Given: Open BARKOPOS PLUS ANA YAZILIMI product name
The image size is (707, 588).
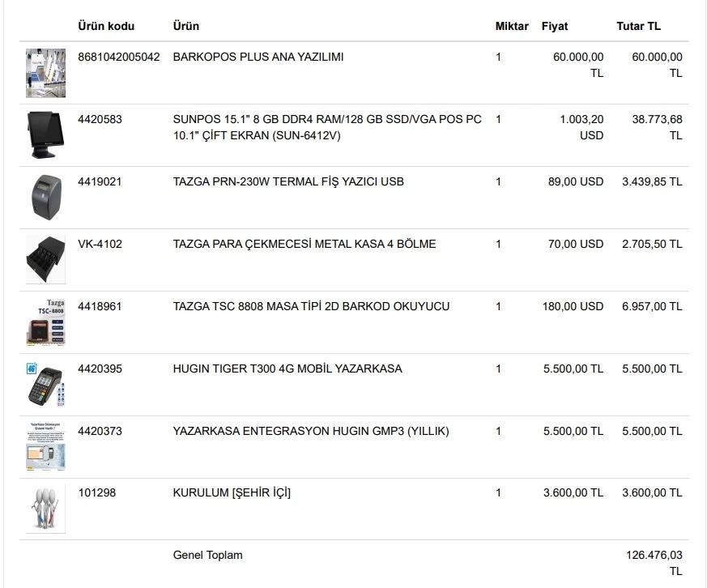Looking at the screenshot, I should [x=258, y=57].
